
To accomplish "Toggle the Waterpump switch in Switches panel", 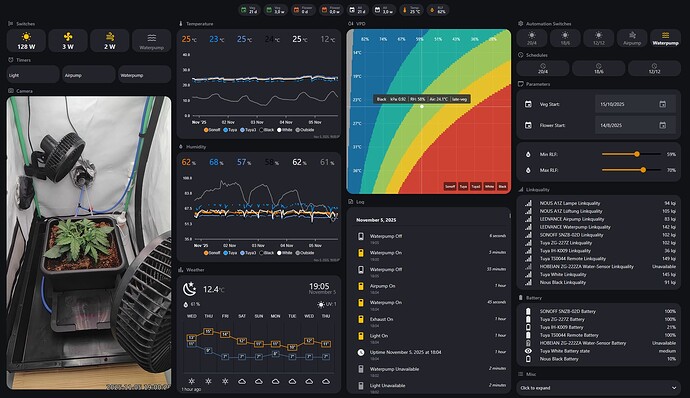I will pyautogui.click(x=151, y=41).
